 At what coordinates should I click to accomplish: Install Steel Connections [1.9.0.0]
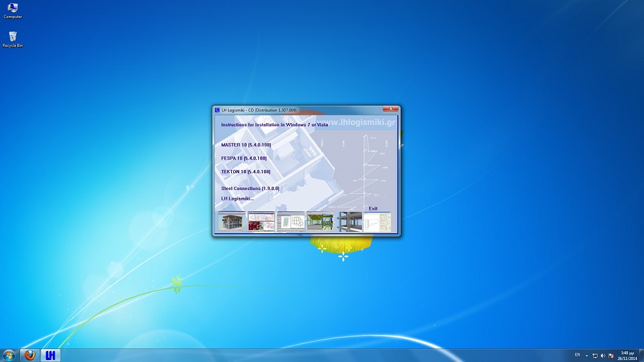[x=250, y=189]
